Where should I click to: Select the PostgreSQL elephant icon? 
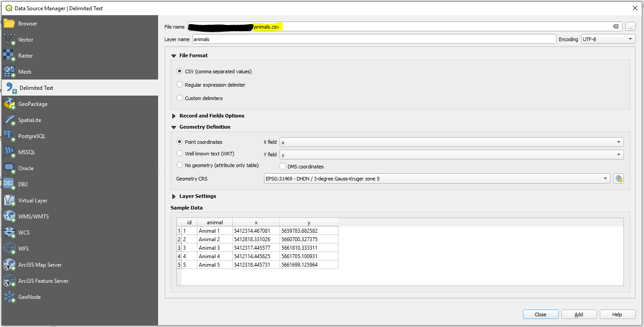[9, 136]
